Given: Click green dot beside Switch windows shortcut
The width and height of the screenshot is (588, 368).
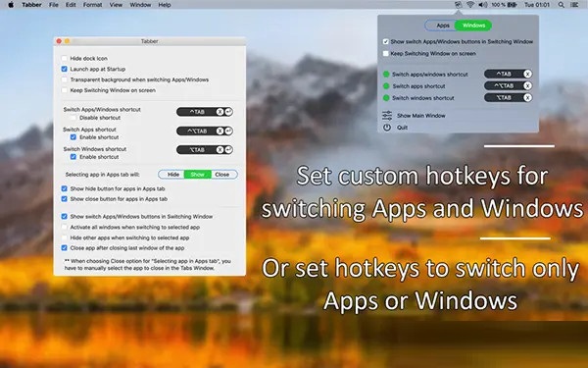Looking at the screenshot, I should coord(386,98).
